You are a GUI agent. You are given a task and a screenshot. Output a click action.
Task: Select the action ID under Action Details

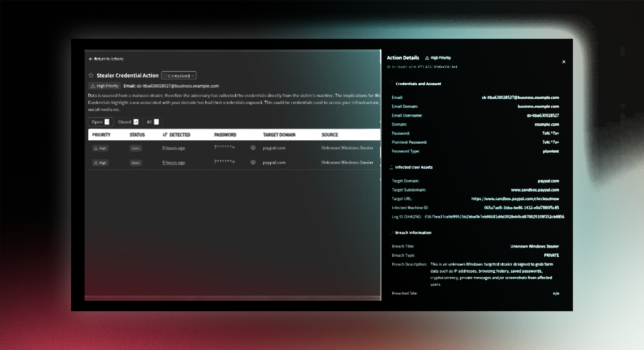click(x=422, y=67)
